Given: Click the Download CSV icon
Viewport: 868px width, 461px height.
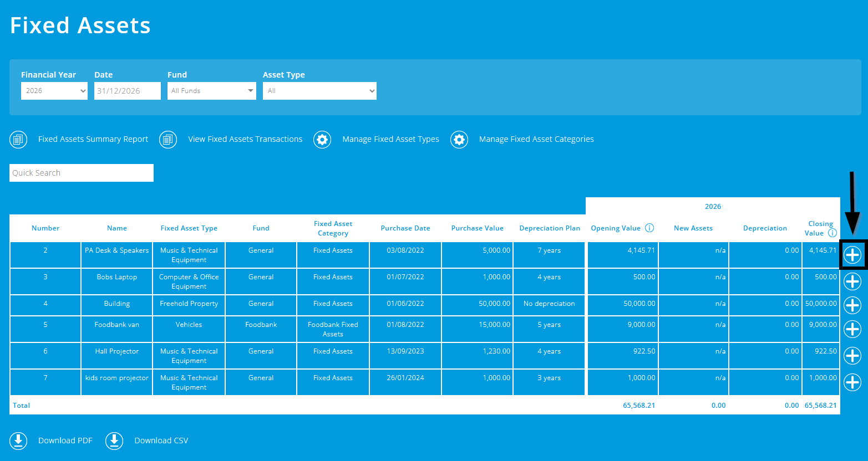Looking at the screenshot, I should coord(114,440).
